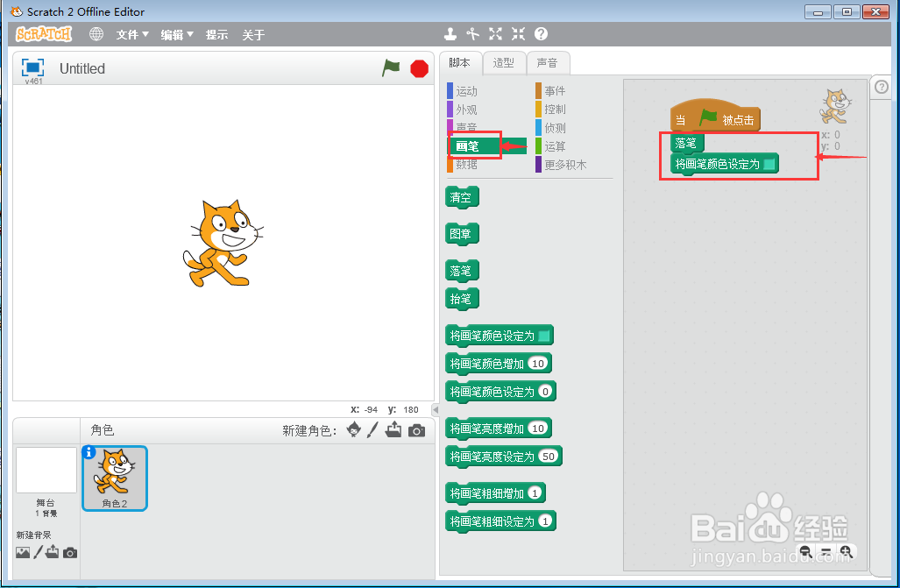The width and height of the screenshot is (900, 588).
Task: Click value 0 in 将画笔颜色设定为 block
Action: pos(545,392)
